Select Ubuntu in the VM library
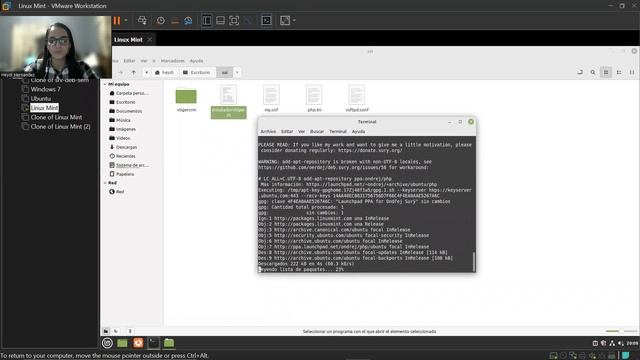640x360 pixels. [40, 98]
